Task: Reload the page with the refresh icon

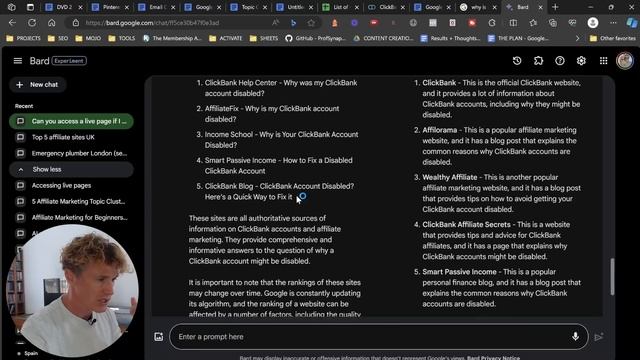Action: coord(32,23)
